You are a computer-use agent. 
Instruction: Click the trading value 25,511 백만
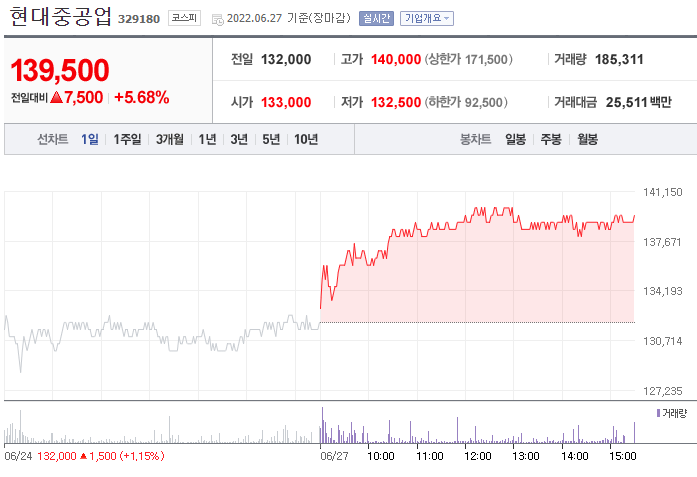point(638,103)
